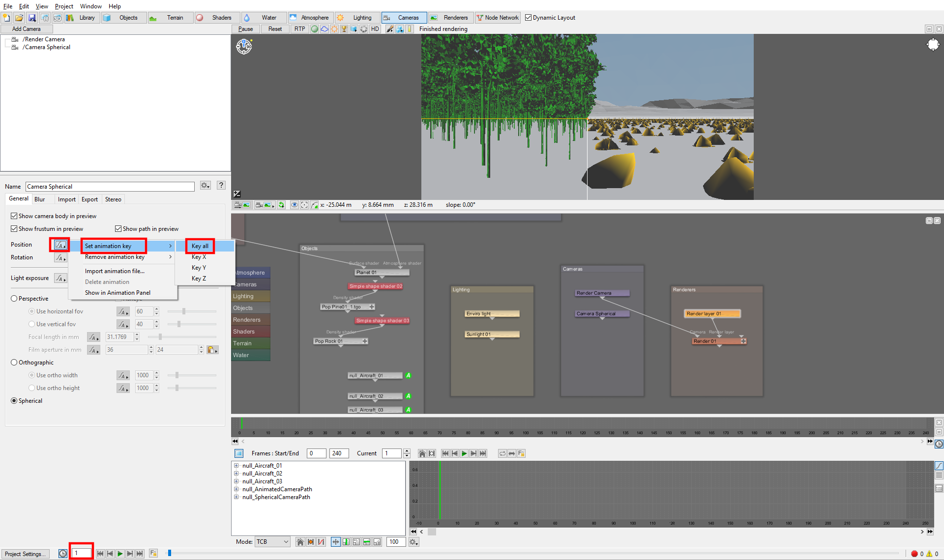Screen dimensions: 944x560
Task: Click the HD render quality button
Action: tap(375, 29)
